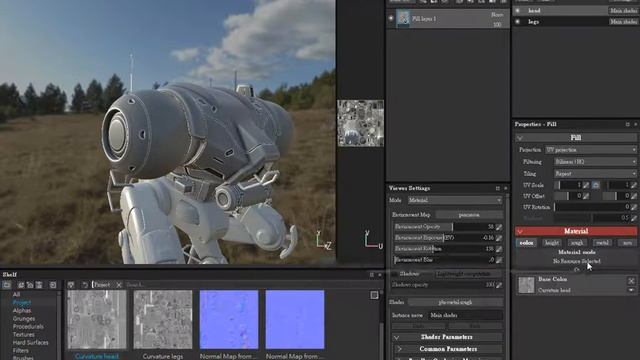This screenshot has width=640, height=360.
Task: Click edit icon at end of UV Rotation row
Action: click(633, 207)
